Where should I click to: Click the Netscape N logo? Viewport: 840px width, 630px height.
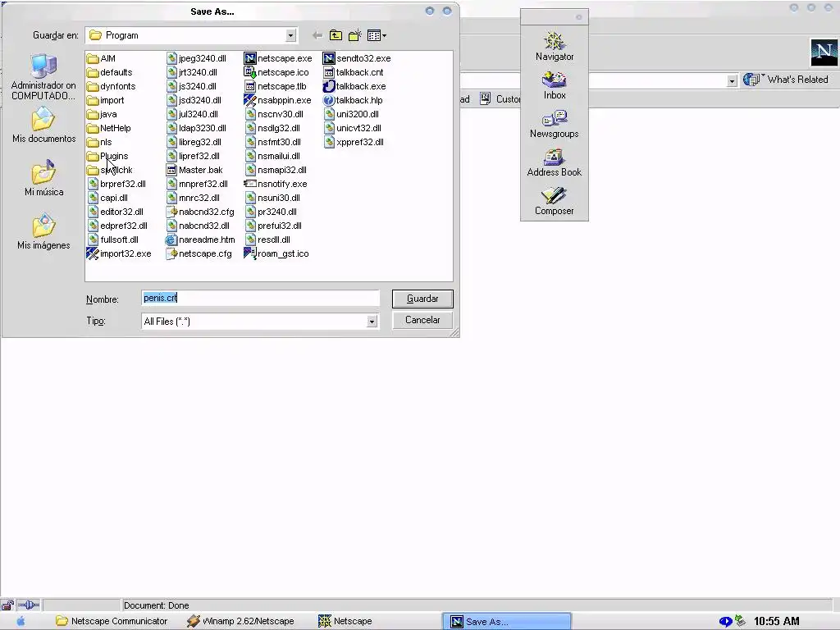[824, 52]
